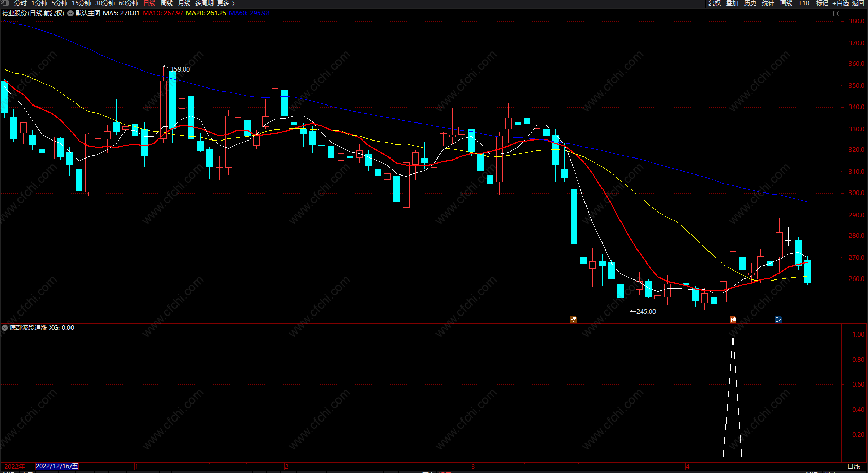Click the MA60: 295.98 indicator value
This screenshot has width=868, height=473.
pyautogui.click(x=250, y=13)
